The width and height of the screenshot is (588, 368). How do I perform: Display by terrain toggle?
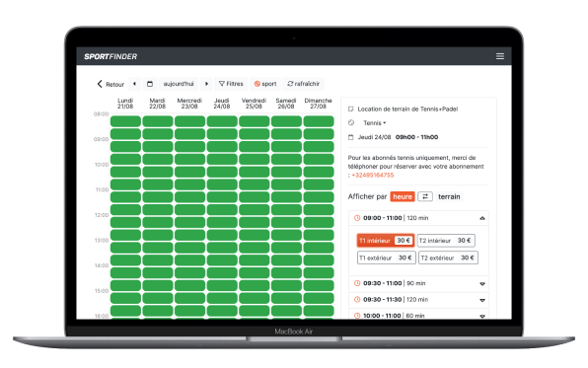[449, 196]
